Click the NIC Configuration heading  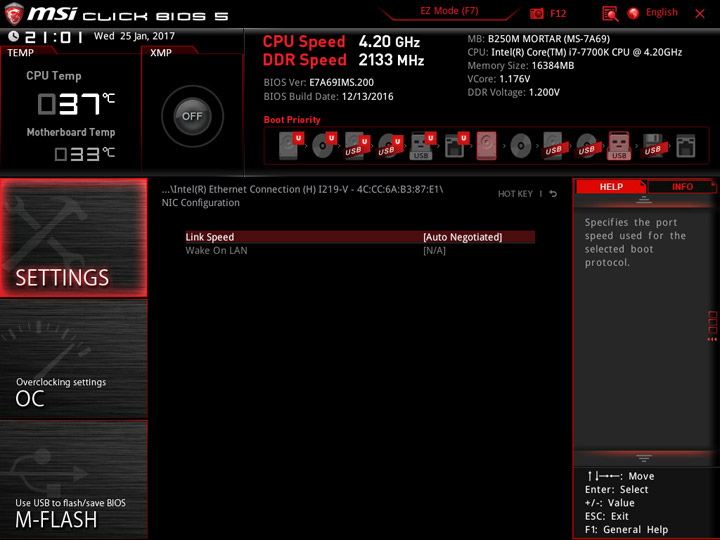pyautogui.click(x=201, y=202)
